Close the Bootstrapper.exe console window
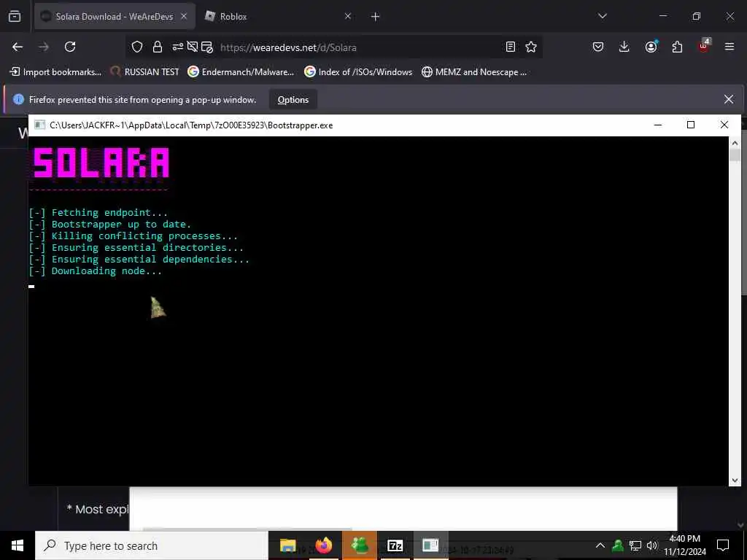This screenshot has width=747, height=560. [x=724, y=125]
